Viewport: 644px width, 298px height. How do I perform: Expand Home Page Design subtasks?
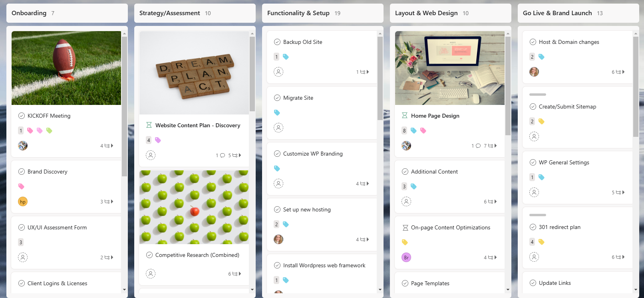point(495,146)
